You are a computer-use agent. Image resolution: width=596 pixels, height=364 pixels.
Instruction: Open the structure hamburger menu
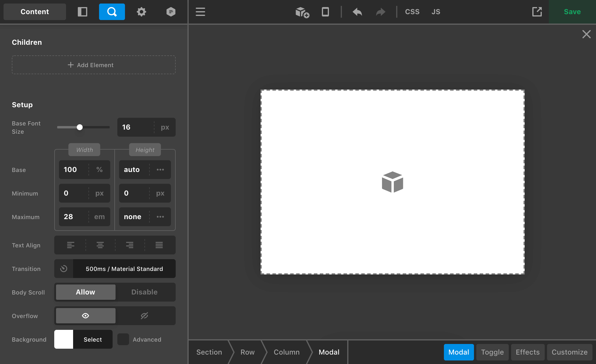[x=200, y=12]
